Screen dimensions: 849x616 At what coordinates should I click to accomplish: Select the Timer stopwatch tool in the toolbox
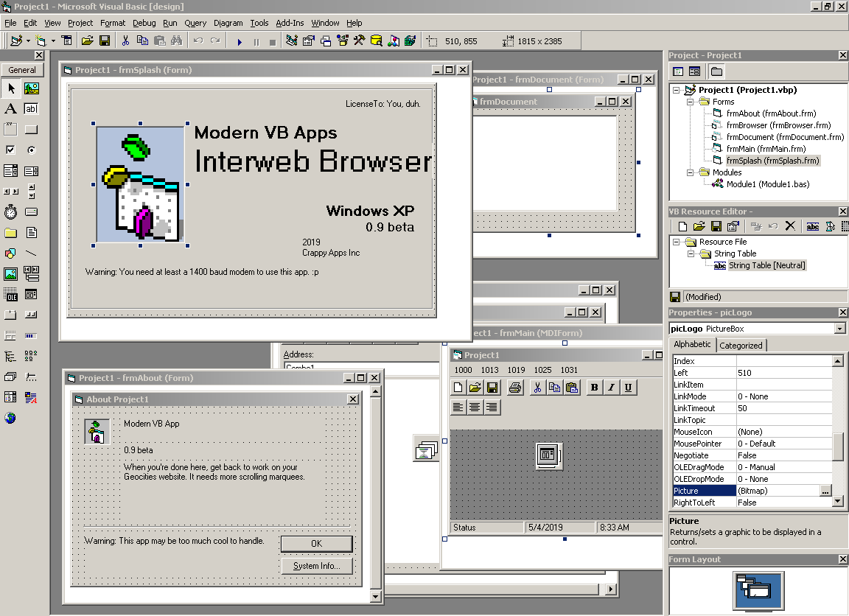tap(10, 212)
